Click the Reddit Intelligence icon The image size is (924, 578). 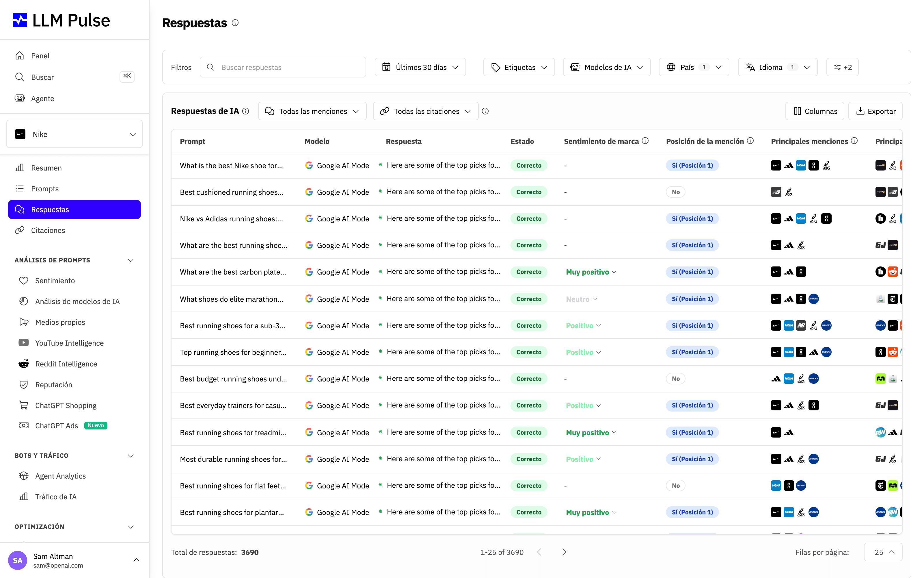[24, 364]
